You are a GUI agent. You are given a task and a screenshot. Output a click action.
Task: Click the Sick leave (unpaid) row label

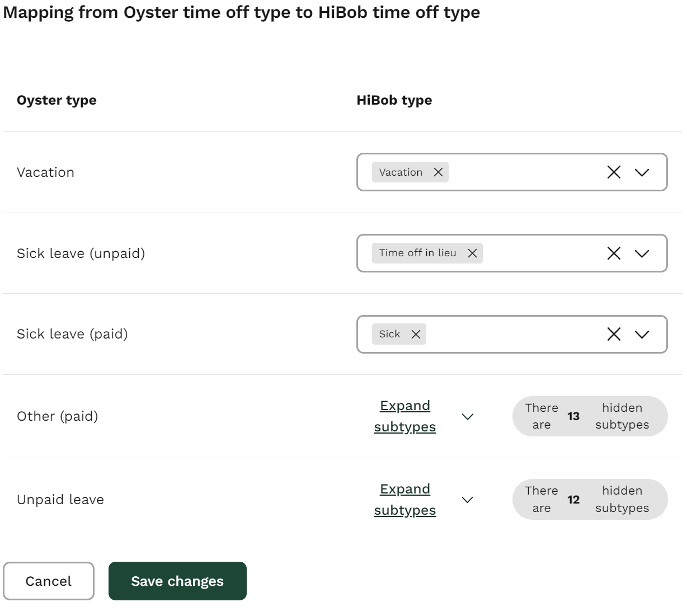tap(81, 253)
